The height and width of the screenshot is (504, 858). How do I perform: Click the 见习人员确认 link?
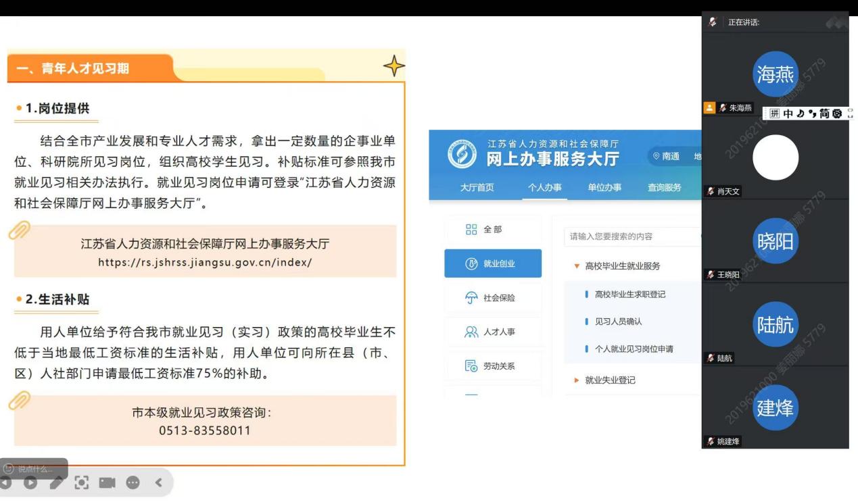pyautogui.click(x=618, y=322)
